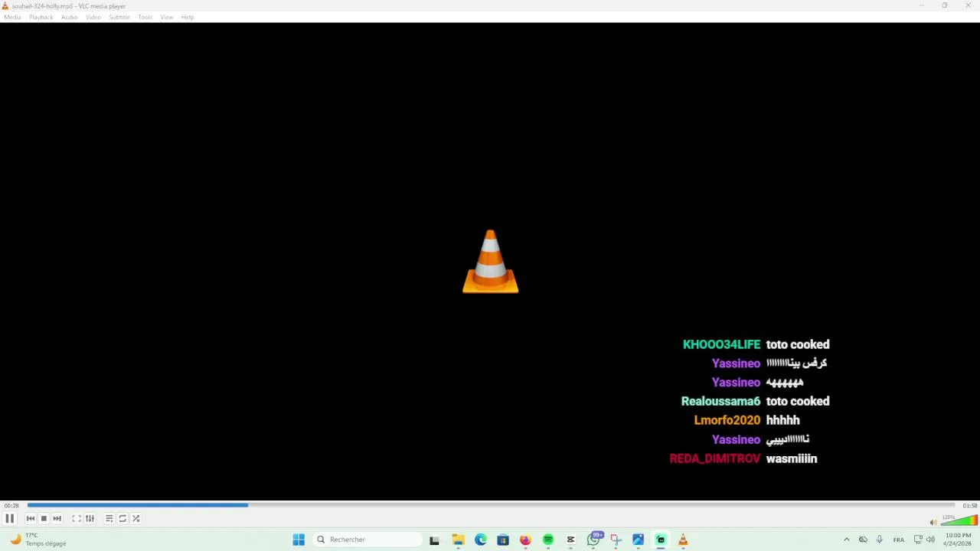Launch Firefox from the taskbar

click(x=525, y=540)
